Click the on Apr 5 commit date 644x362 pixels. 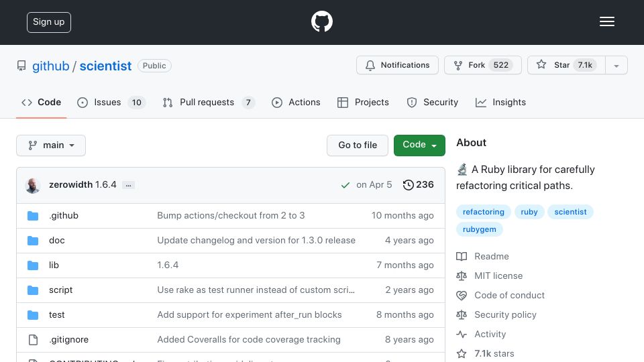tap(374, 185)
